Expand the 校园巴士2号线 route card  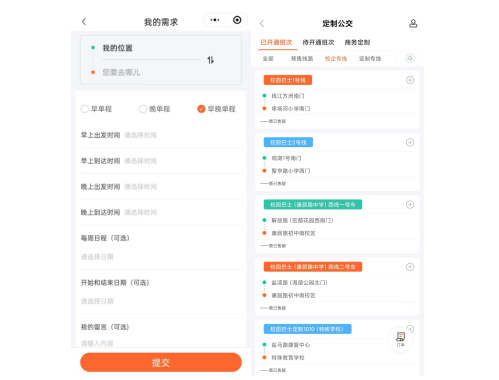[410, 142]
